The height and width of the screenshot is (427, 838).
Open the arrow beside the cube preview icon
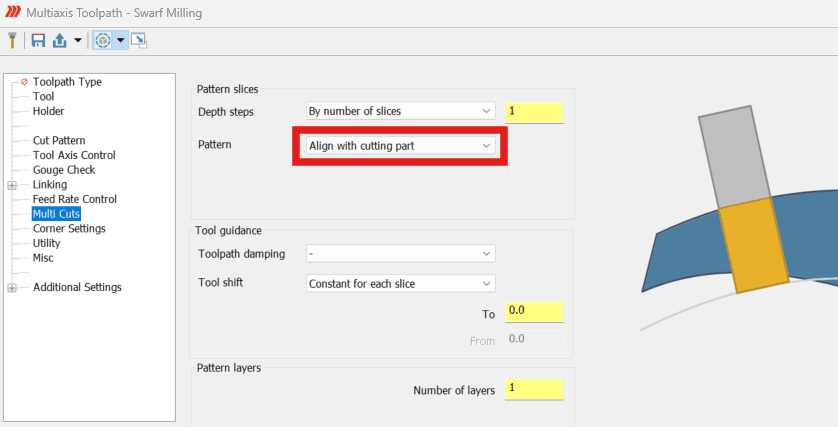point(121,40)
